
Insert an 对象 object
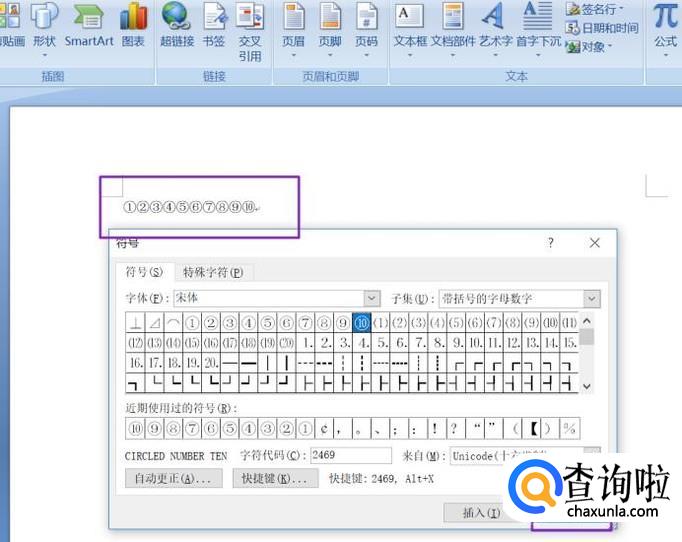pyautogui.click(x=589, y=47)
